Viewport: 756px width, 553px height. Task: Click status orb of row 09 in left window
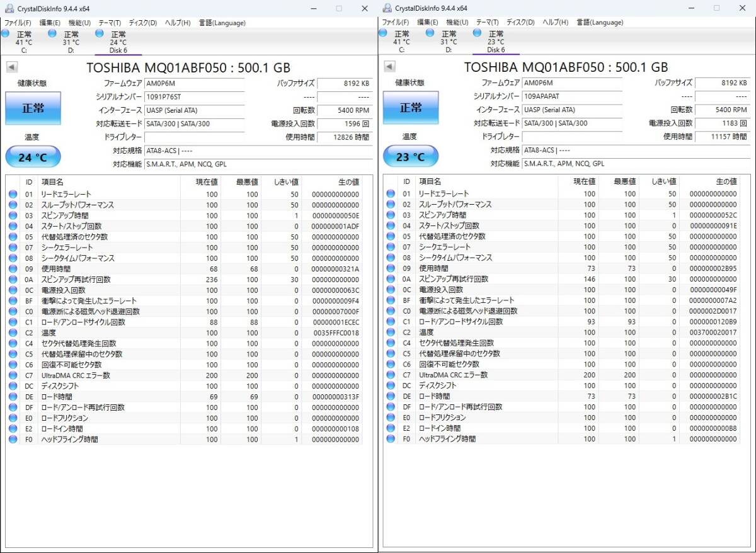13,269
